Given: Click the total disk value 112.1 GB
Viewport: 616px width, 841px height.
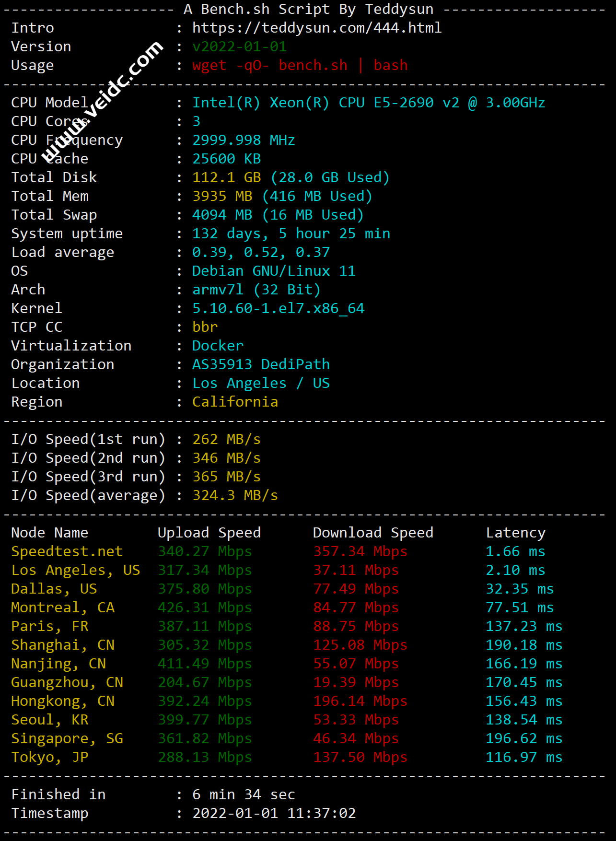Looking at the screenshot, I should pos(226,177).
